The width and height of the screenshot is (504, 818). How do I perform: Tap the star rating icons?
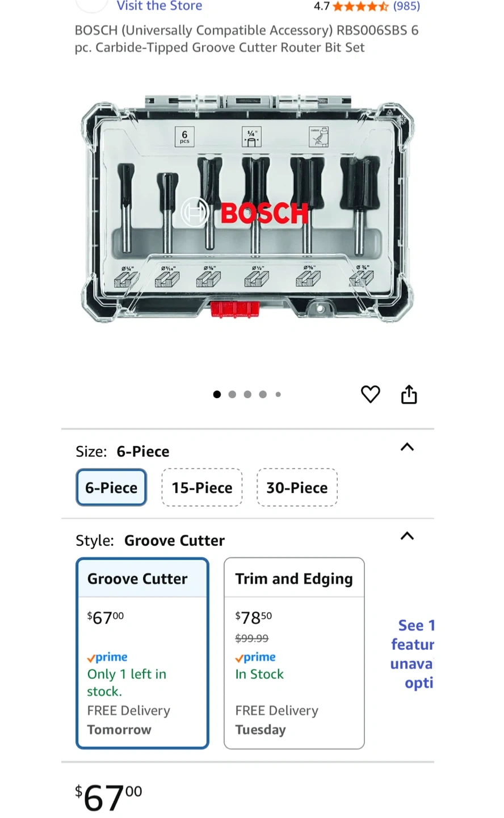(360, 7)
